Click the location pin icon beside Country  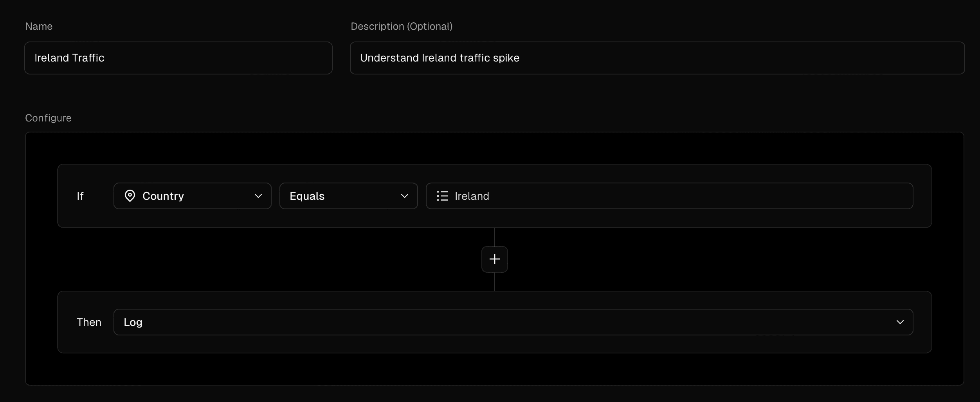pos(130,196)
